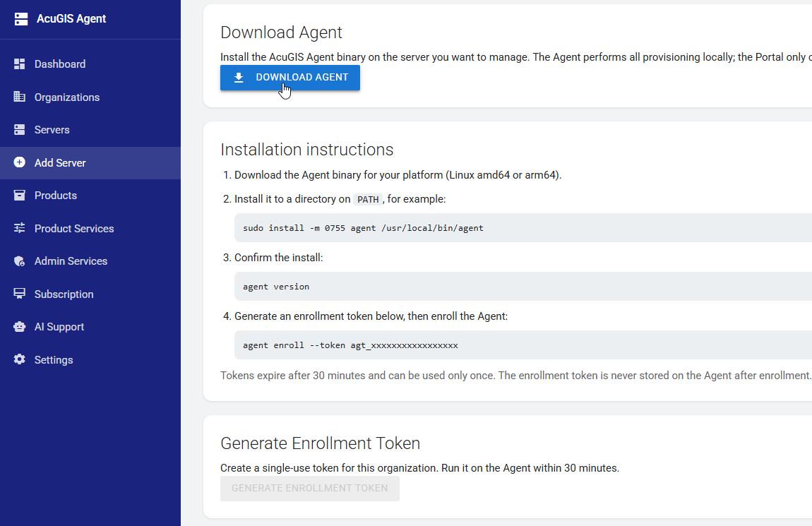This screenshot has width=812, height=526.
Task: Click 'Confirm the install:' step text
Action: (x=279, y=258)
